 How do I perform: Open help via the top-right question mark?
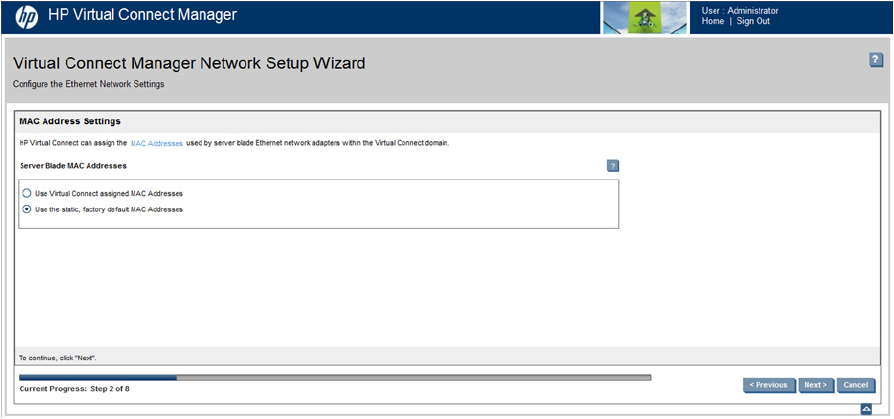pos(876,61)
